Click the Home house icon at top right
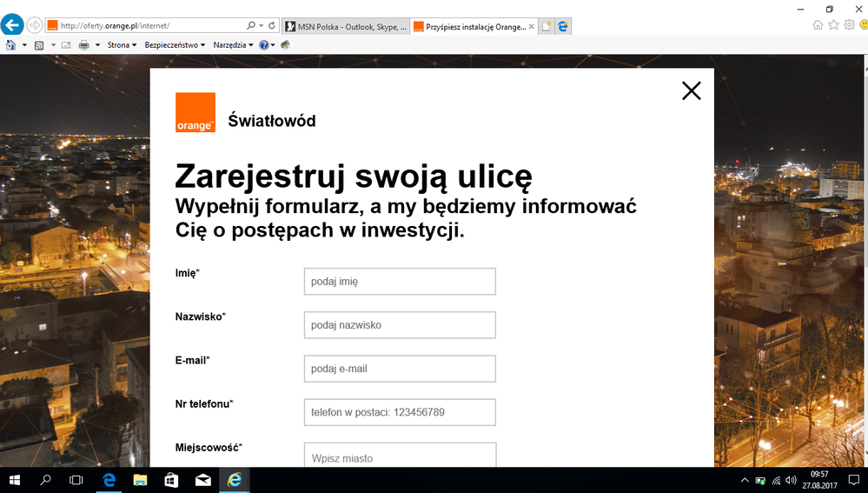The width and height of the screenshot is (868, 493). pos(818,25)
